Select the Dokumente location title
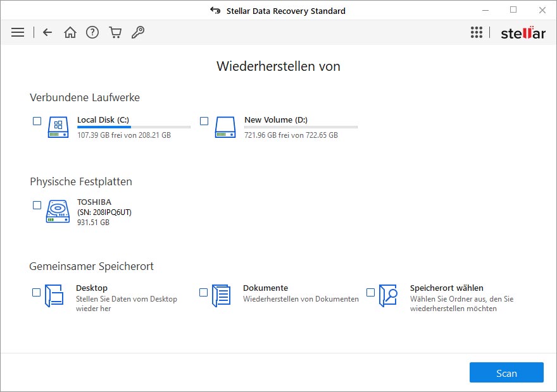 click(x=265, y=288)
